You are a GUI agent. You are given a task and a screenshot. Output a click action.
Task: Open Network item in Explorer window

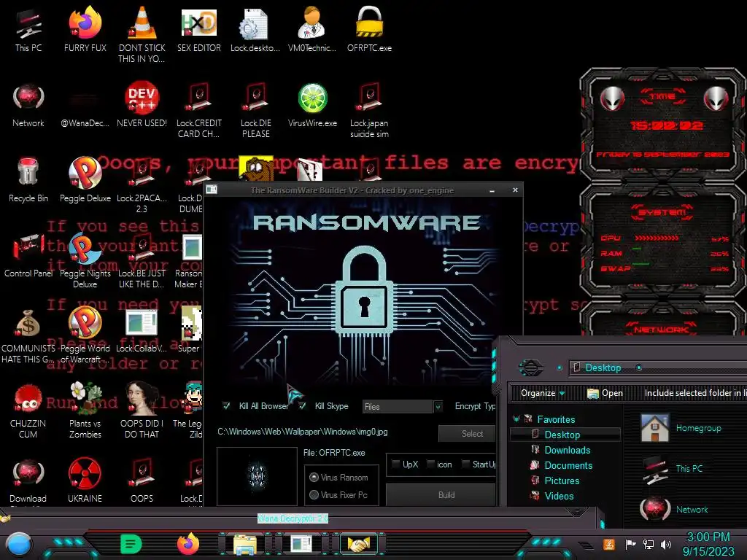pyautogui.click(x=674, y=509)
